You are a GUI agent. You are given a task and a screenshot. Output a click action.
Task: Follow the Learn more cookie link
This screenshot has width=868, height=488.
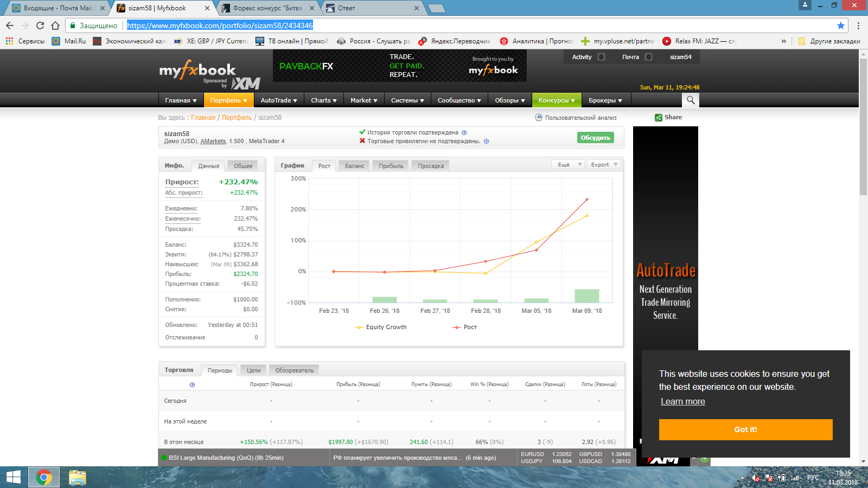(x=683, y=402)
